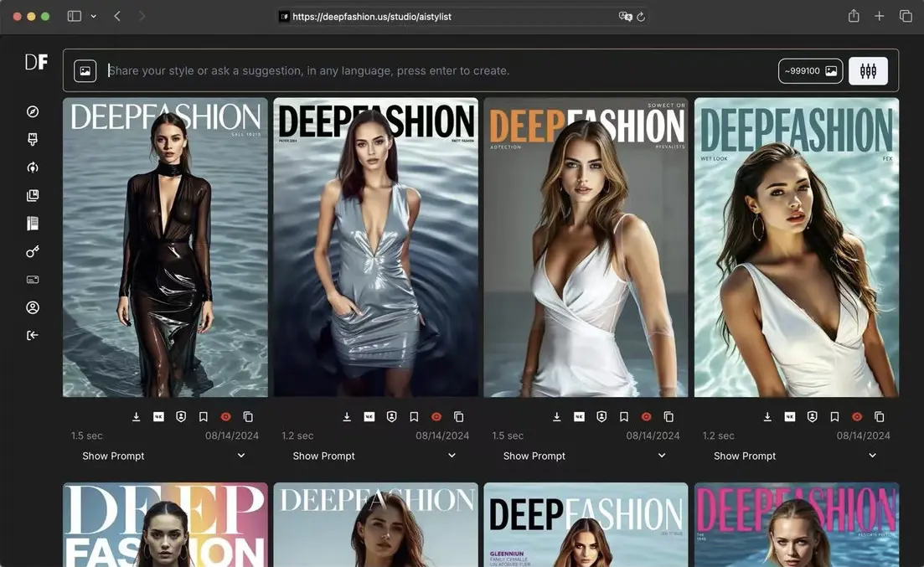924x567 pixels.
Task: Click the deepfashion.us address bar
Action: point(462,17)
